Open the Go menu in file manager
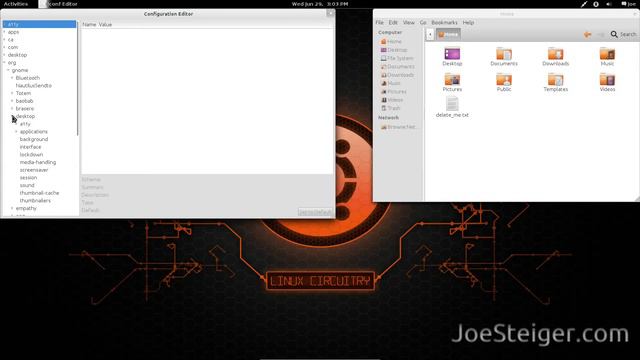This screenshot has width=640, height=360. click(x=423, y=23)
